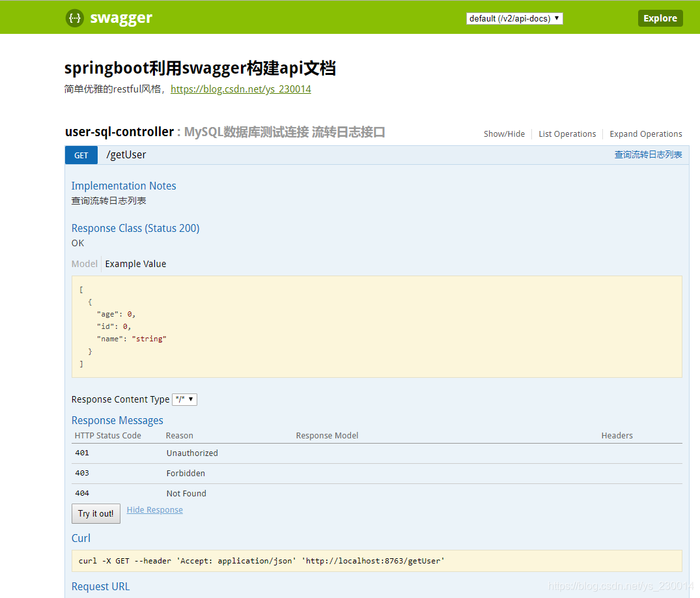Click the Not Found reason text
The image size is (700, 598).
click(186, 493)
